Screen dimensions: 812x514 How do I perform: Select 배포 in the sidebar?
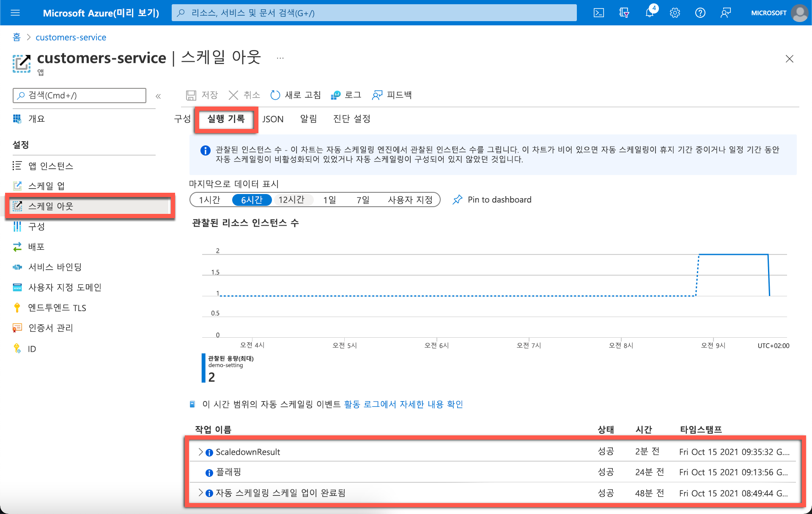[36, 246]
